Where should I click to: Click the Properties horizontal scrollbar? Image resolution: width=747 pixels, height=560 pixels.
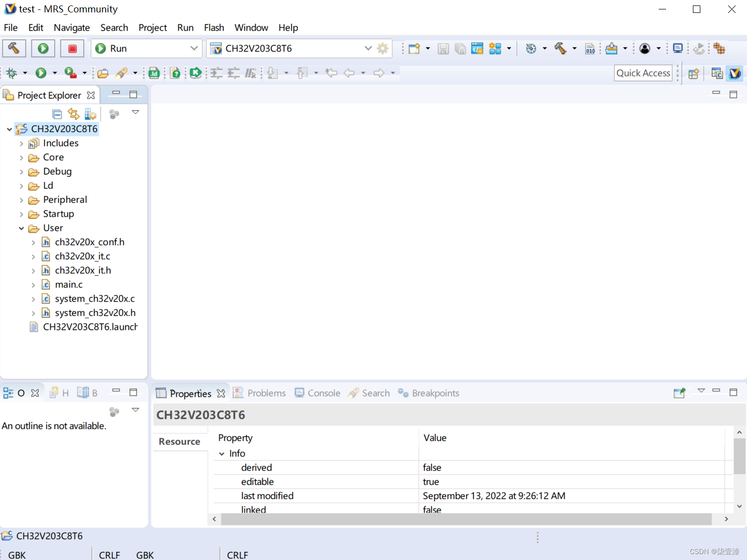[466, 519]
